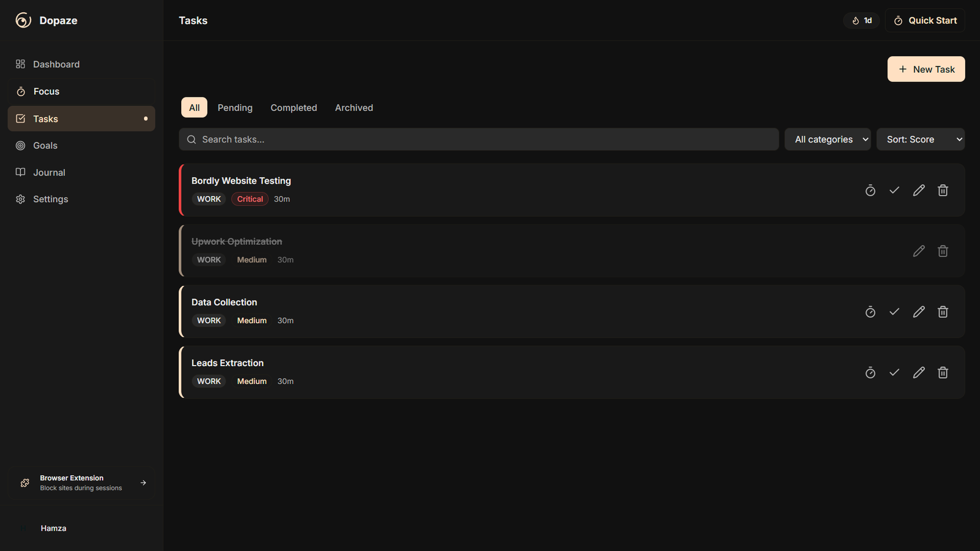Open the streak 1d flame indicator
Image resolution: width=980 pixels, height=551 pixels.
(861, 21)
